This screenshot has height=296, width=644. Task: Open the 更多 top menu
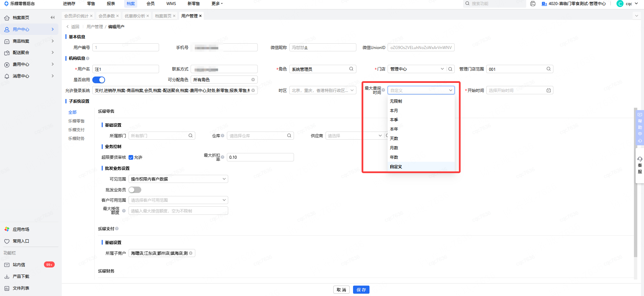click(217, 4)
